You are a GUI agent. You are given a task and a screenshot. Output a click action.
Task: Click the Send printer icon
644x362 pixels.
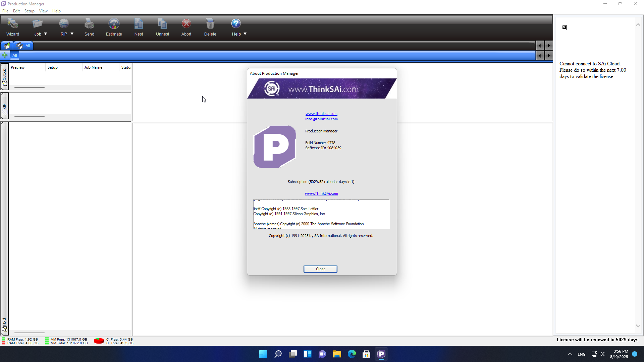(89, 27)
